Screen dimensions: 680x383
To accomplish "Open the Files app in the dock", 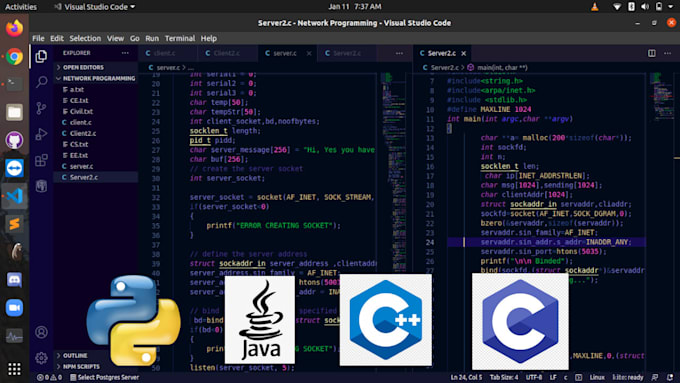I will tap(14, 112).
